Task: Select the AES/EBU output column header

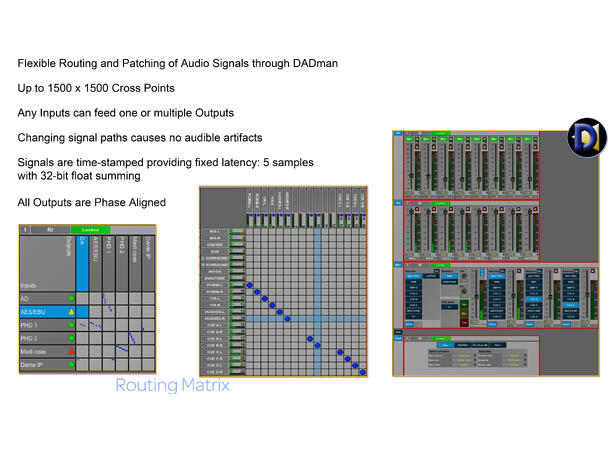Action: [97, 262]
